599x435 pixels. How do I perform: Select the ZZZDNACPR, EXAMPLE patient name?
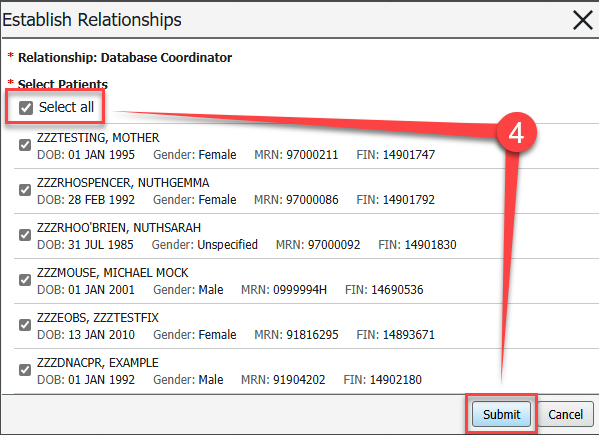98,363
